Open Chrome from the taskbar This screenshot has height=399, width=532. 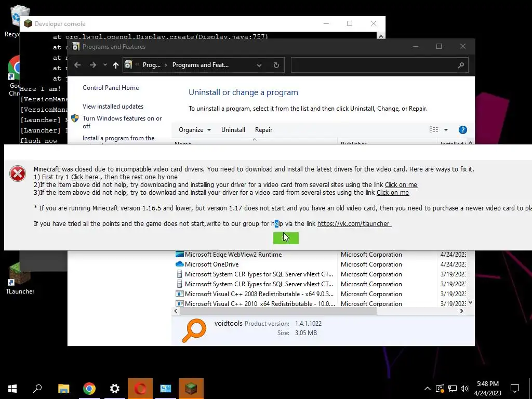[89, 389]
